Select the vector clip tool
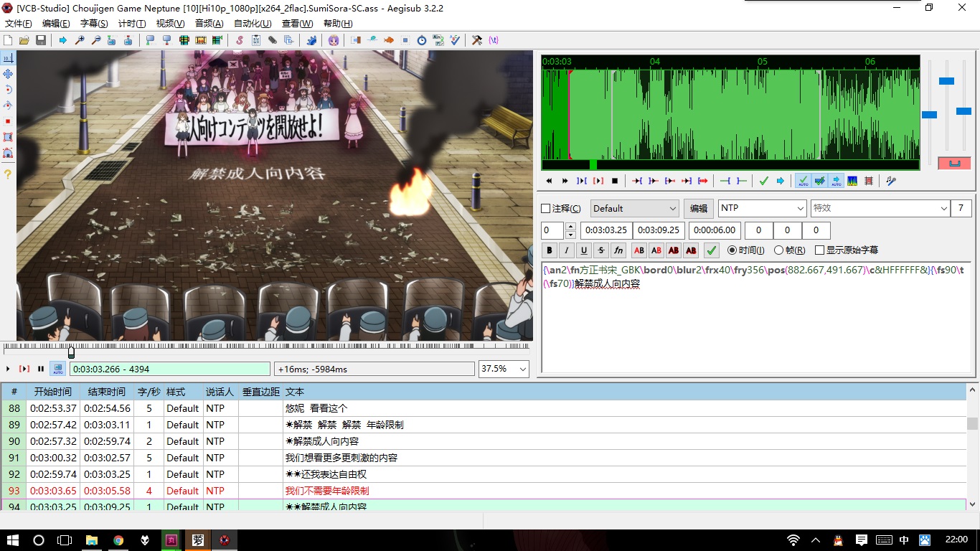Screen dimensions: 980x551 8,153
